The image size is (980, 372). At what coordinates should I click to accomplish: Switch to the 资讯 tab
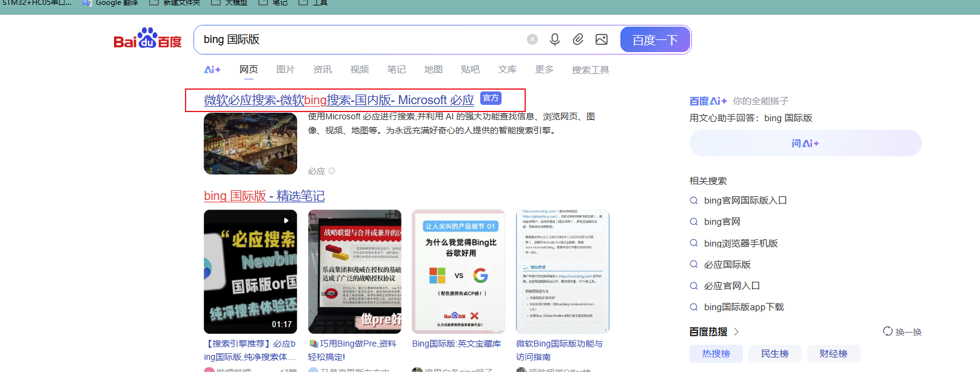point(323,70)
